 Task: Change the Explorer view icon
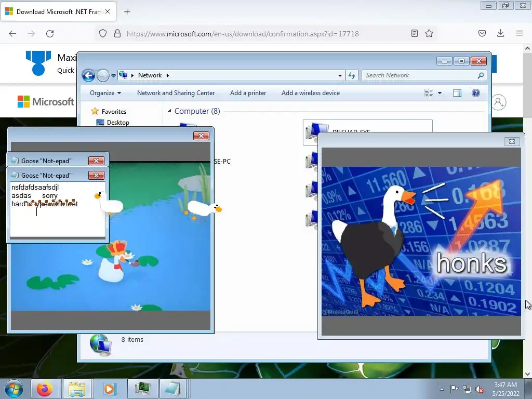(429, 93)
